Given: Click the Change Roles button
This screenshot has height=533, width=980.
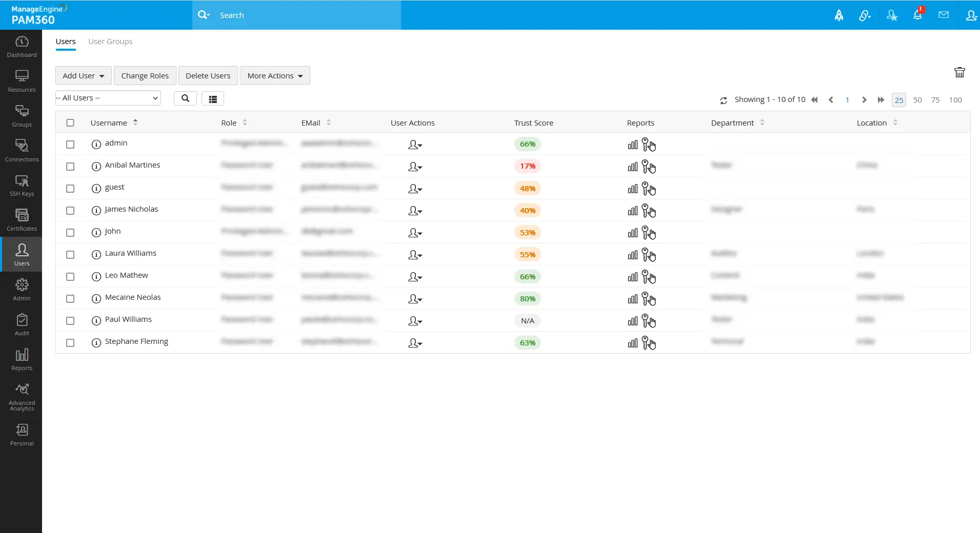Looking at the screenshot, I should click(x=145, y=75).
